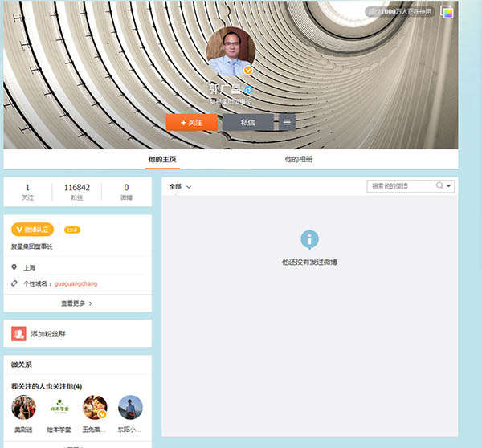482x448 pixels.
Task: Click into the 搜索他的微博 search field
Action: (x=399, y=185)
